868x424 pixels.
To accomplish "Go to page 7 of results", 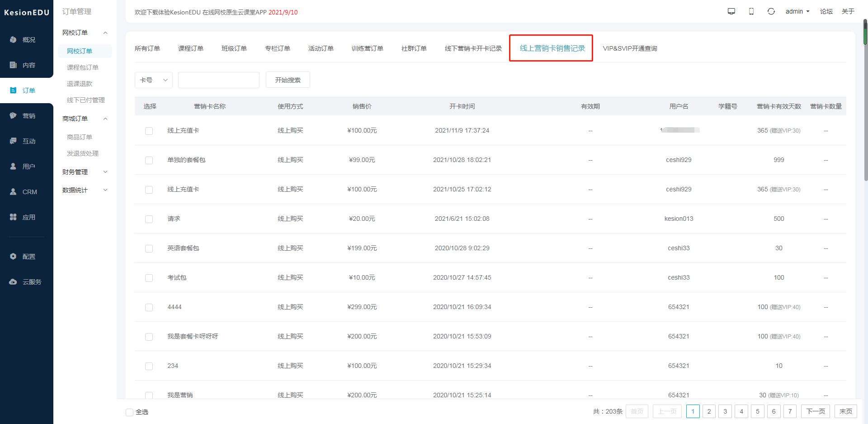I will [x=790, y=411].
